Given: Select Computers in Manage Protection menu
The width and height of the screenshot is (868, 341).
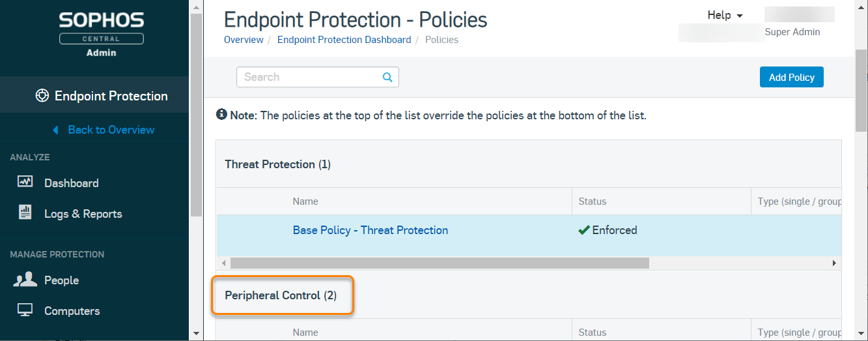Looking at the screenshot, I should 72,311.
